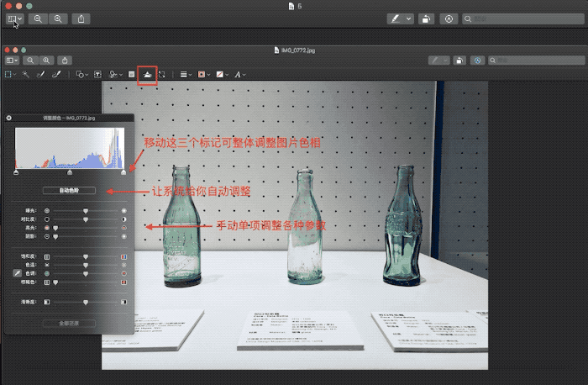Zoom out in the IMG_0772.jpg window

30,61
